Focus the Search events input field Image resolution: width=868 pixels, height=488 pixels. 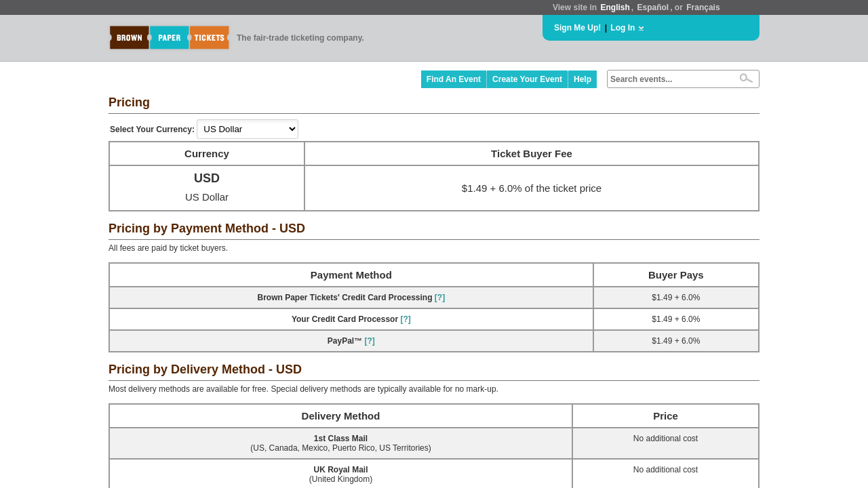pos(671,79)
